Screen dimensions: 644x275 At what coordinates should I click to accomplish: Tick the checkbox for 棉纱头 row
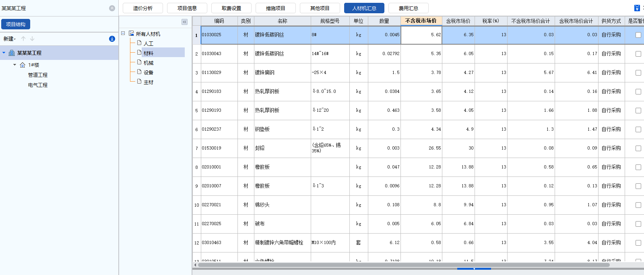coord(638,205)
